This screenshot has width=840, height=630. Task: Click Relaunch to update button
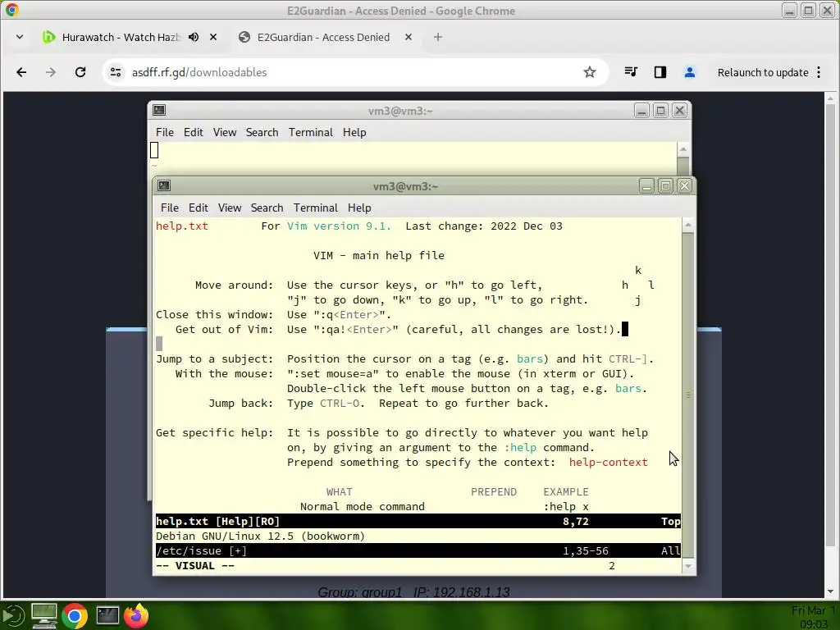click(x=763, y=72)
